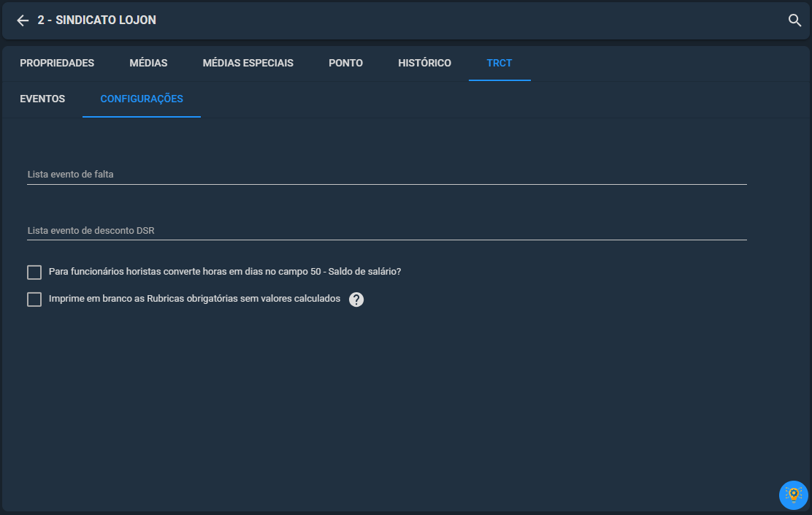Click the 2 - SINDICATO LOJON title
This screenshot has height=515, width=812.
pos(97,20)
